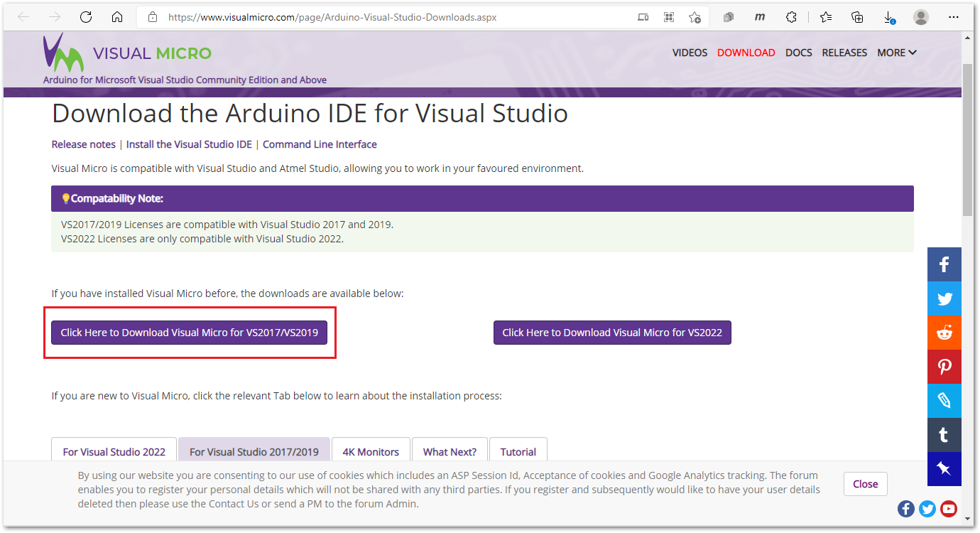The image size is (980, 533).
Task: Click the browser back arrow
Action: pos(23,18)
